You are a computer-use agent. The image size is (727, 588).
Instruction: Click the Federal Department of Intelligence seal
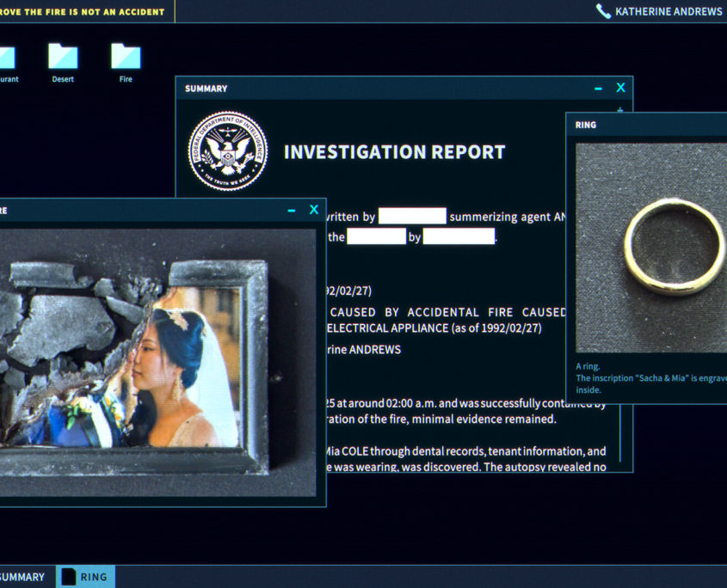(228, 151)
